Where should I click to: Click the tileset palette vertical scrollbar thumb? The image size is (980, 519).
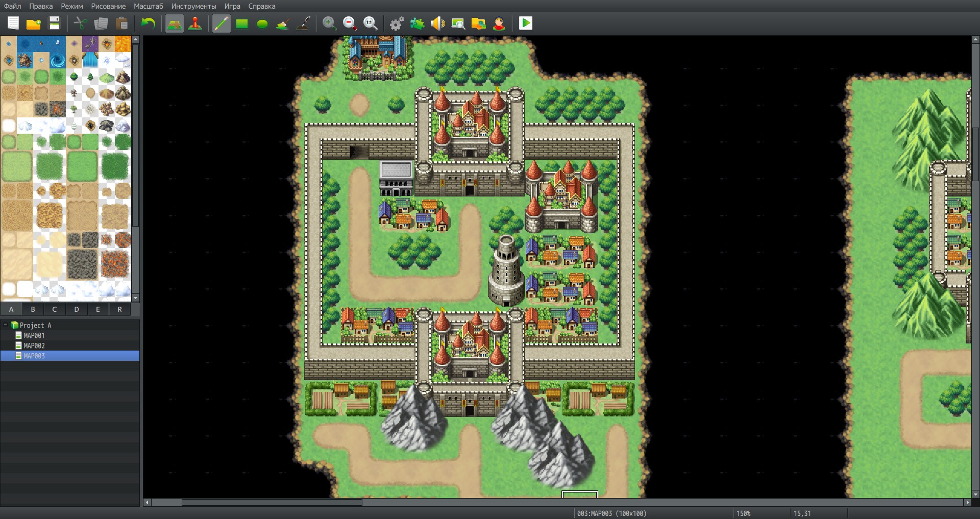[x=135, y=135]
